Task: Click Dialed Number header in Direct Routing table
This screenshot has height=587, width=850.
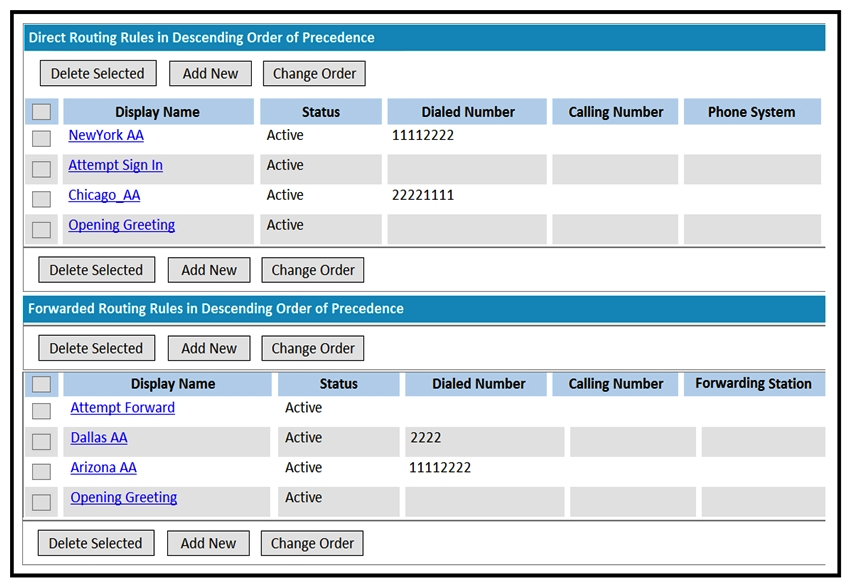Action: pos(467,112)
